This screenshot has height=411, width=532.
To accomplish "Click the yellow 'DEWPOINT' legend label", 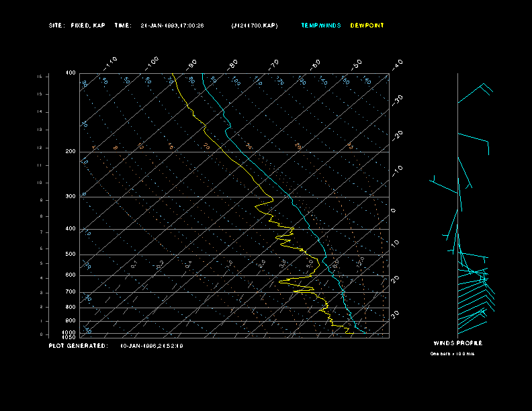I will [367, 26].
